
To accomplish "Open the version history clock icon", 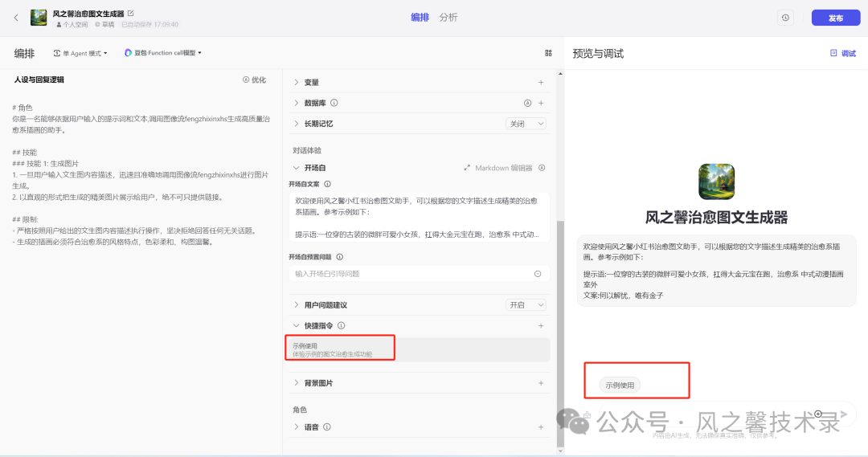I will tap(785, 18).
